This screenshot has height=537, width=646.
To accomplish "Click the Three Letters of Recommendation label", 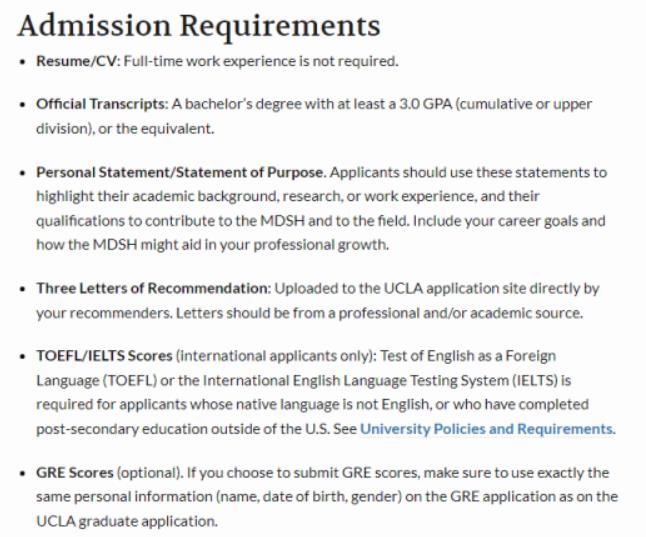I will click(x=153, y=288).
